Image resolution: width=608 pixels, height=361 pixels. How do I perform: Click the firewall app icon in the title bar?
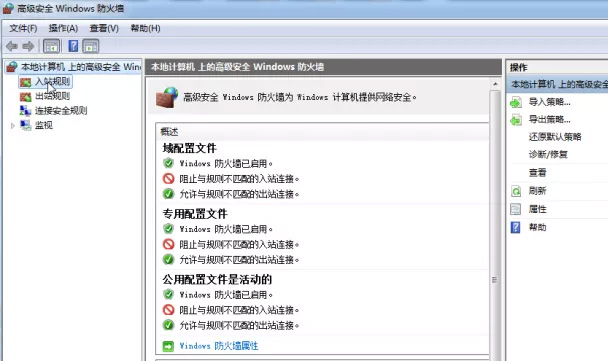[x=8, y=8]
